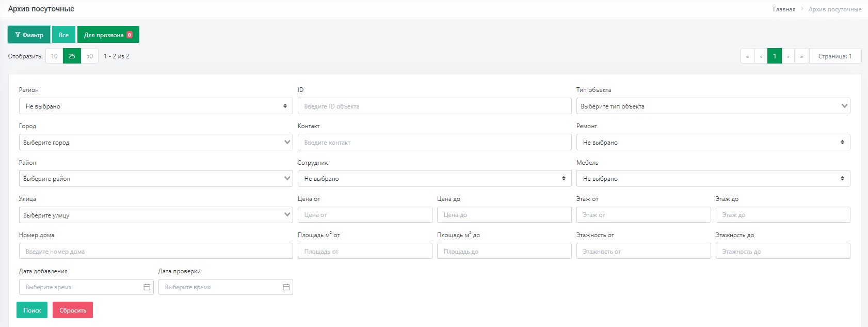Go to previous page arrow
868x327 pixels.
tap(761, 56)
